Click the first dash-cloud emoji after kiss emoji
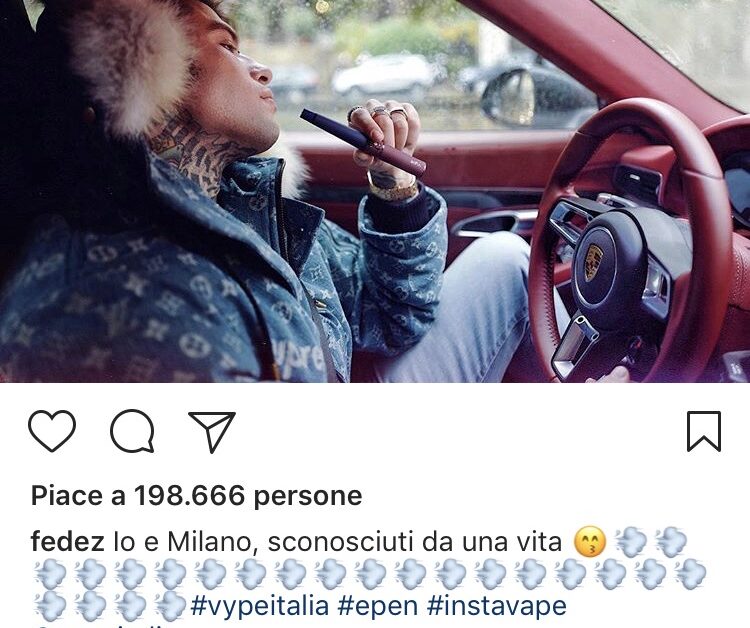This screenshot has width=750, height=628. coord(631,542)
